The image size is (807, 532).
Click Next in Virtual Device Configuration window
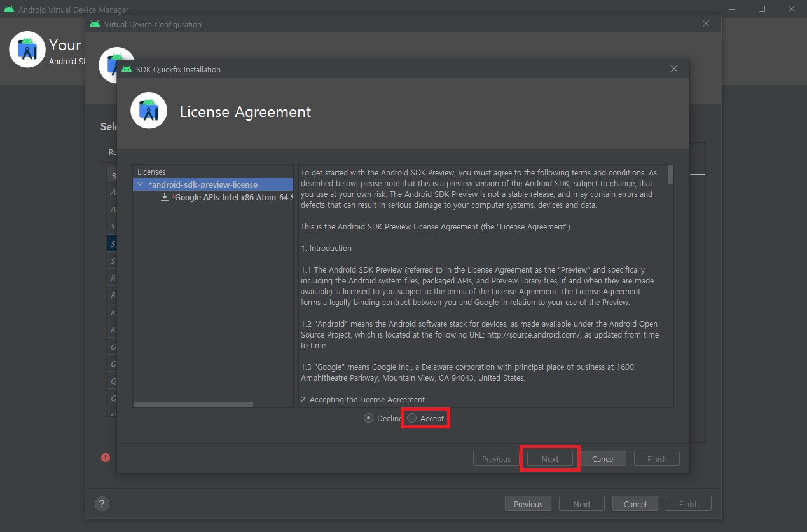(x=582, y=504)
